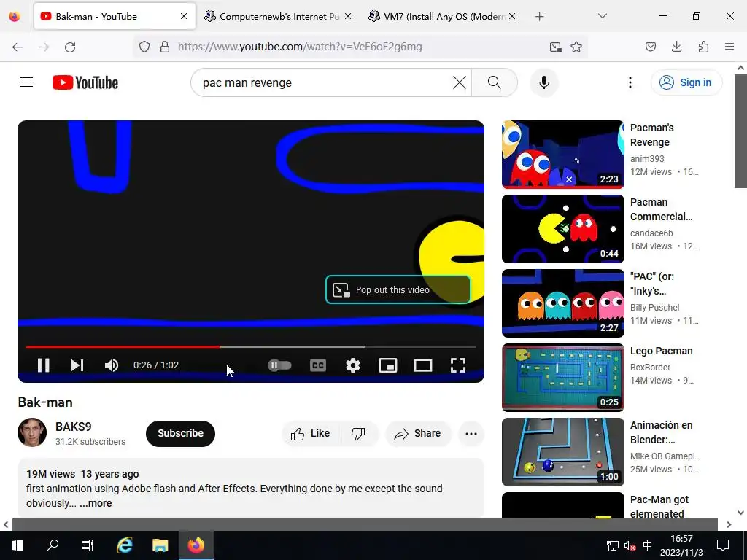Open Firefox downloads panel
Screen dimensions: 747x560
[676, 47]
